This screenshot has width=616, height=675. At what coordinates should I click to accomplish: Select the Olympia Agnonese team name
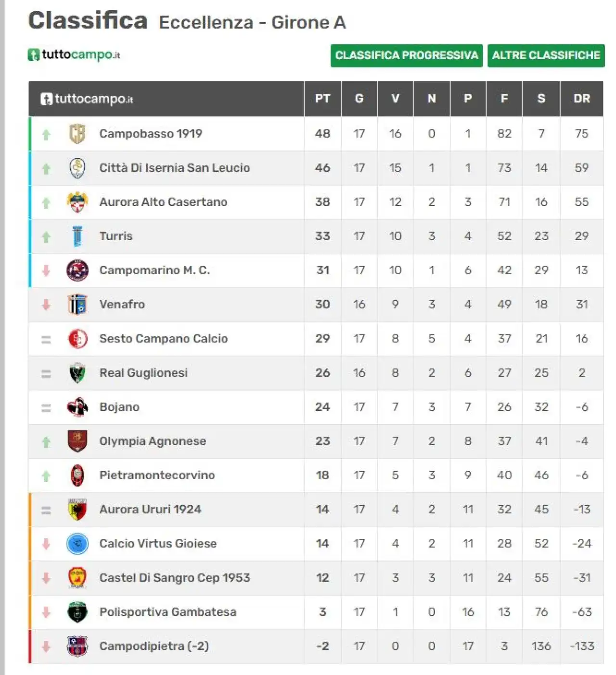pos(153,441)
